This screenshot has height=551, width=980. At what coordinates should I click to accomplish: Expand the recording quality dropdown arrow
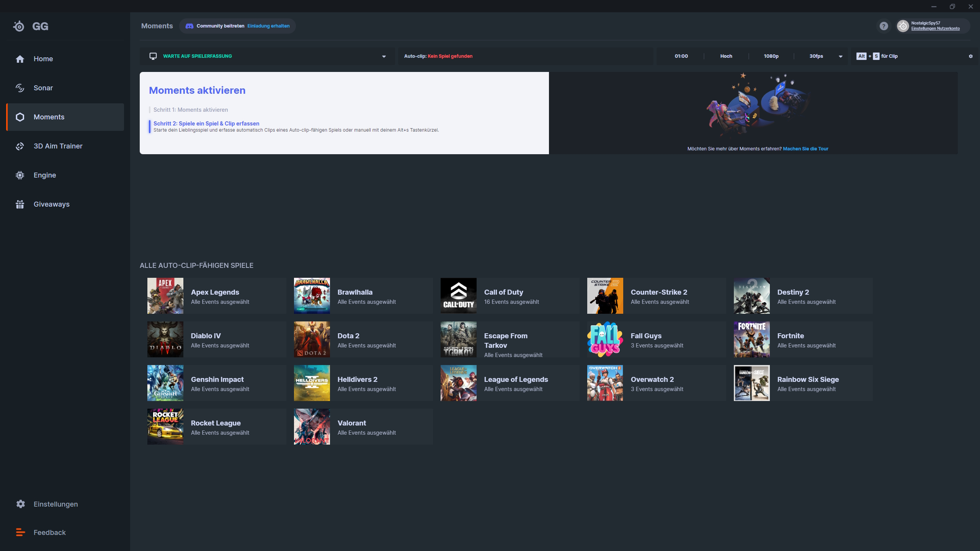(x=841, y=56)
